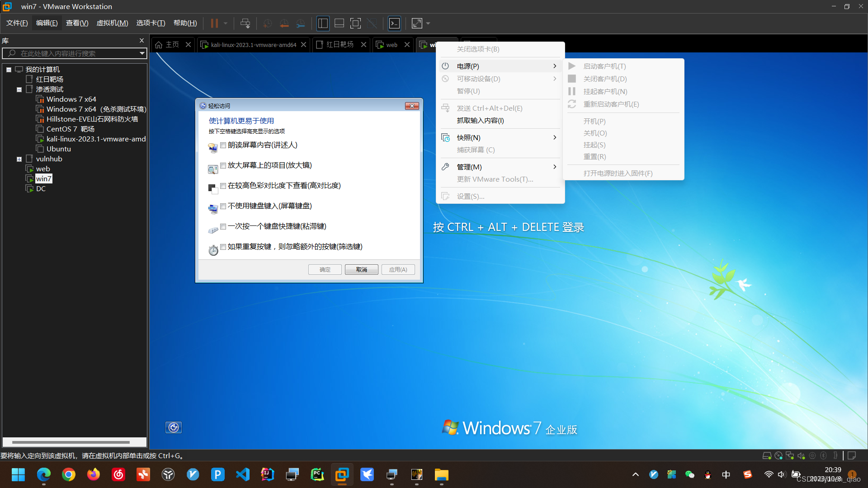Click the sound card status bar icon
Image resolution: width=868 pixels, height=488 pixels.
[x=801, y=456]
